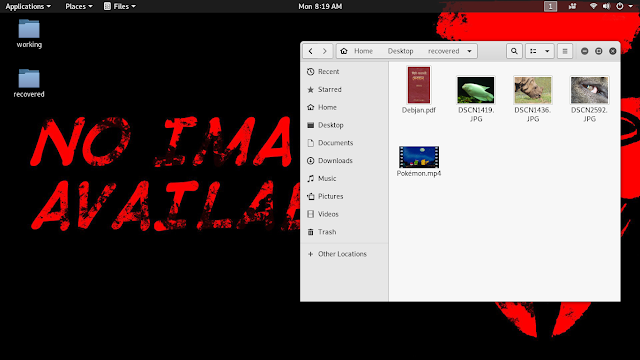Click the power icon in top bar
Viewport: 640px width, 360px height.
click(x=620, y=6)
